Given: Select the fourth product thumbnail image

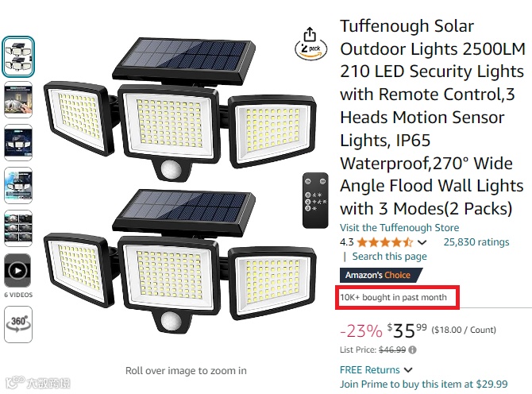Looking at the screenshot, I should coord(17,186).
